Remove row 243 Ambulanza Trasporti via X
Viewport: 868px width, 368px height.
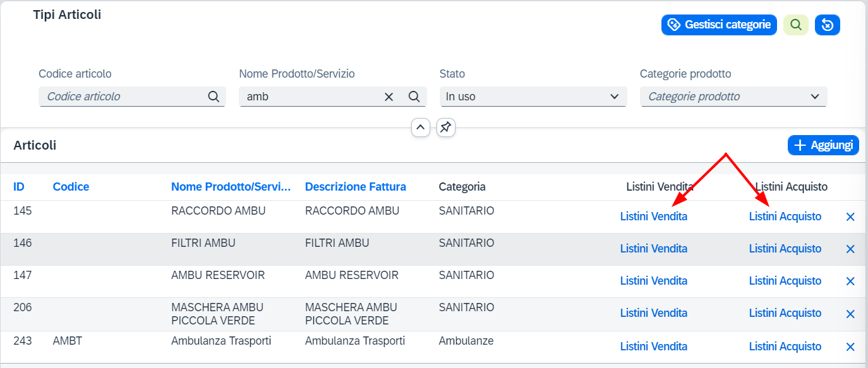pyautogui.click(x=850, y=347)
